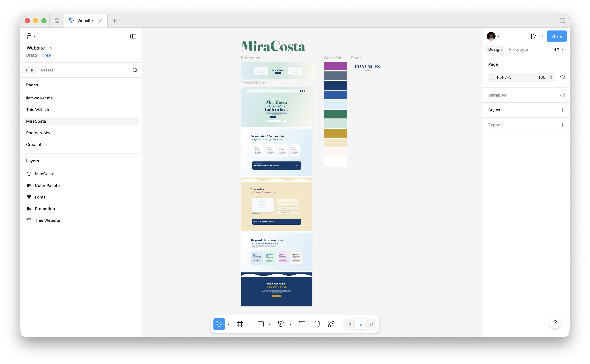Click the home icon in the tab bar

coord(57,21)
